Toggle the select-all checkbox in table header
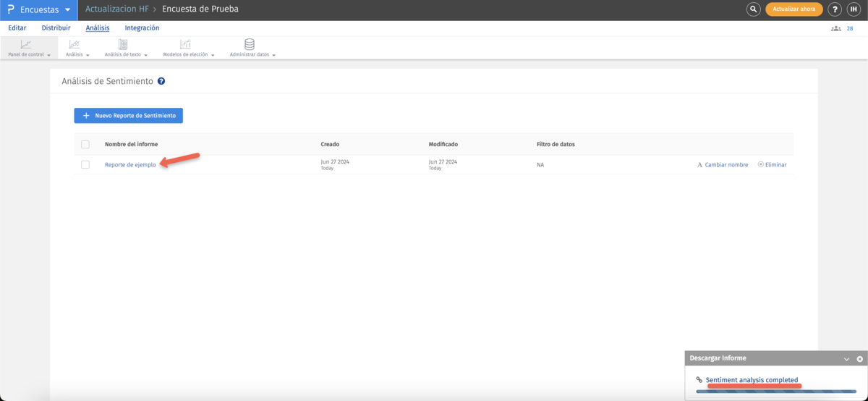This screenshot has height=401, width=868. pos(85,145)
